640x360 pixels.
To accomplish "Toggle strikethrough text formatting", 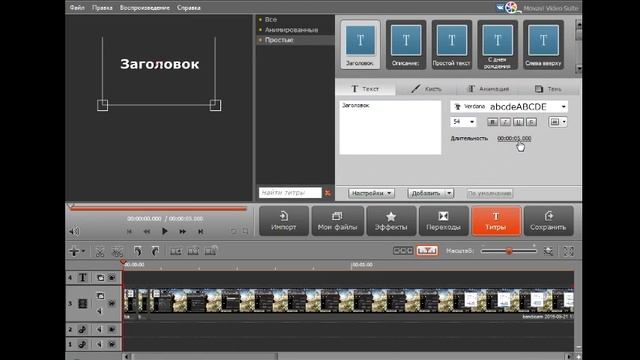I will (x=531, y=122).
